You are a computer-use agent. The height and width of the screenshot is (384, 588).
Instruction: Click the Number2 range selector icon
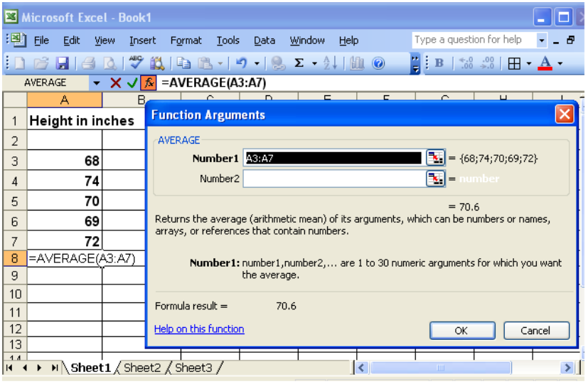pyautogui.click(x=434, y=178)
